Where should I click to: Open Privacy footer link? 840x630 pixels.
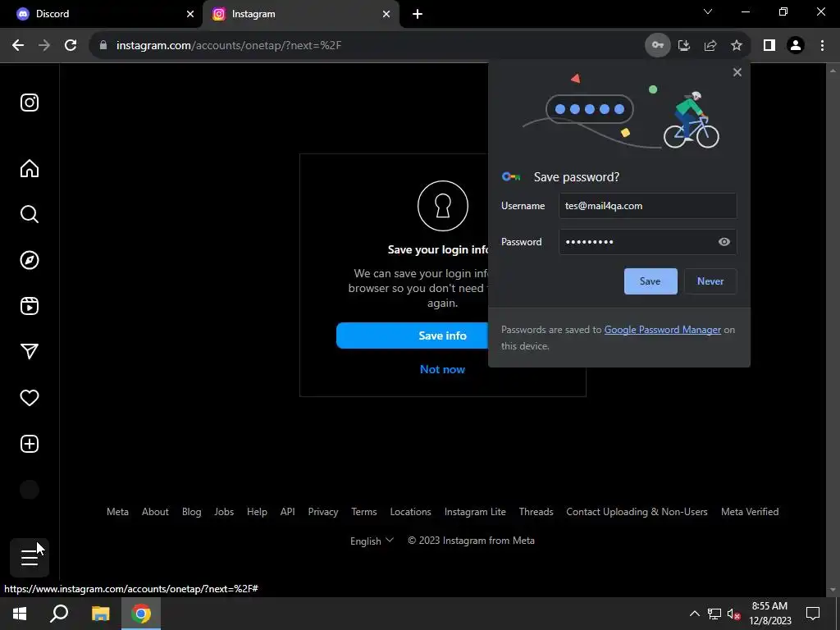tap(323, 512)
